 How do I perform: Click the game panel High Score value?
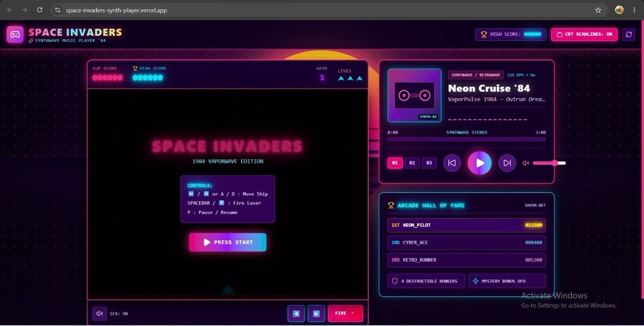[x=148, y=78]
